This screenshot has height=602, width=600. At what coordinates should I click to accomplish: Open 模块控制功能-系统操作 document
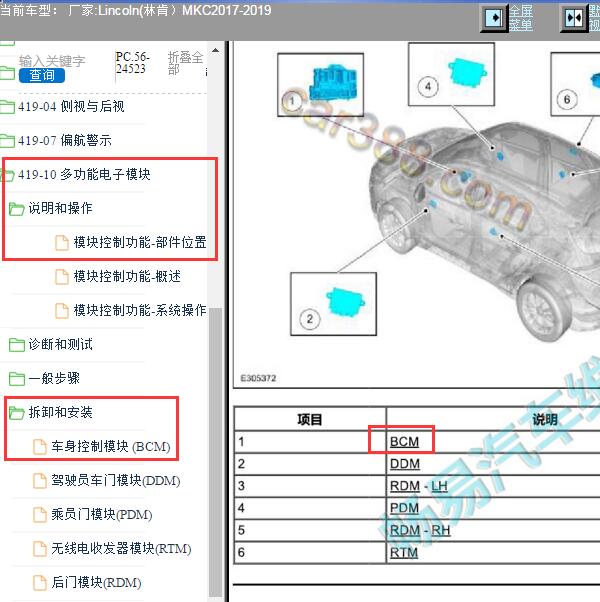(140, 311)
